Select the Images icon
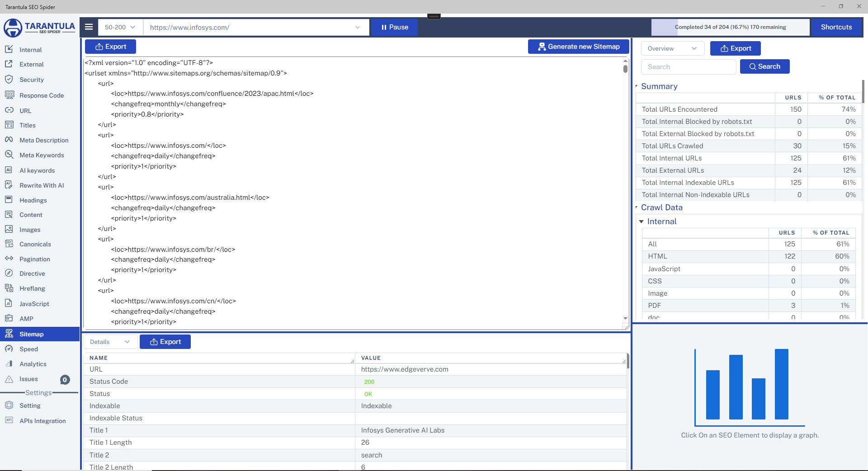This screenshot has width=868, height=471. [9, 229]
